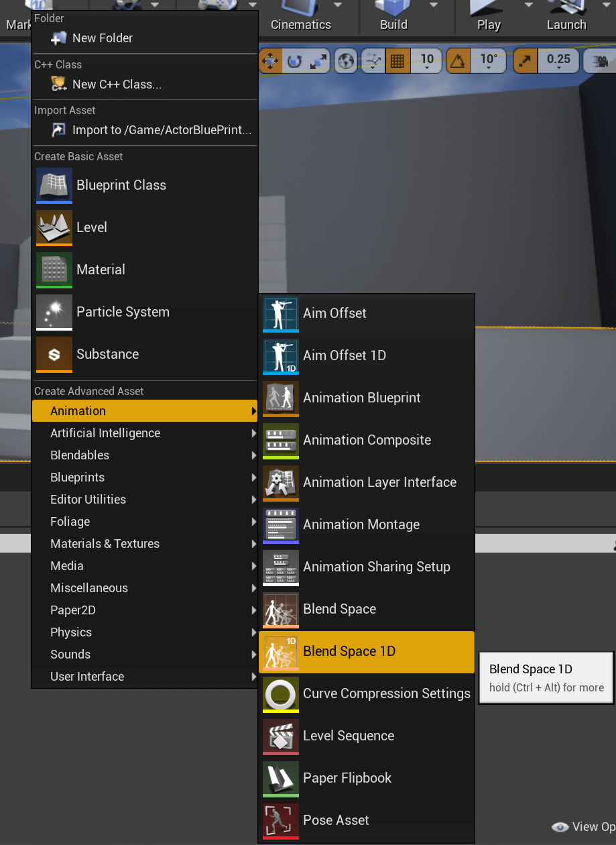
Task: Create a Blueprint Class asset
Action: click(x=145, y=185)
